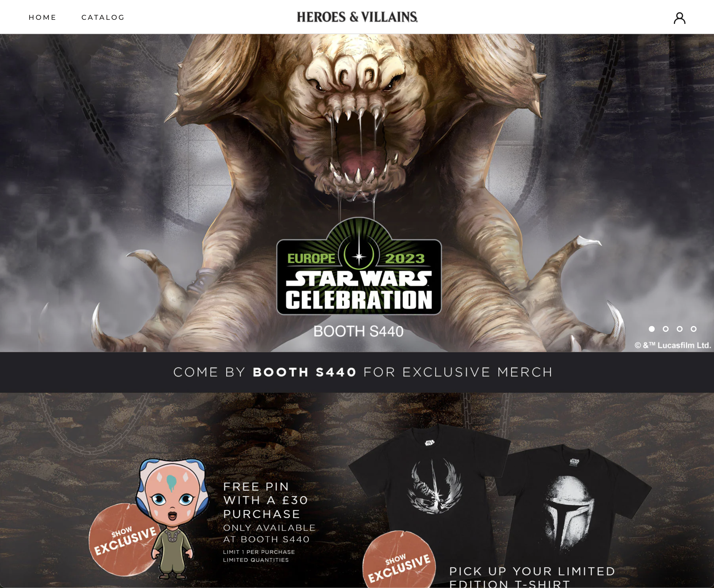Screen dimensions: 714x588
Task: Open the account login icon
Action: pos(679,18)
